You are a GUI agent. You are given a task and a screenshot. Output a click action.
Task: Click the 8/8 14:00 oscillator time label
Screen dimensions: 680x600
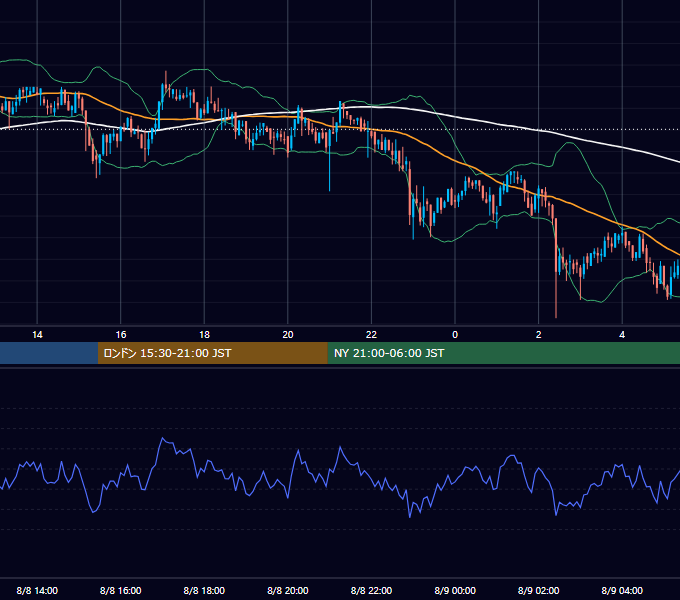coord(37,590)
